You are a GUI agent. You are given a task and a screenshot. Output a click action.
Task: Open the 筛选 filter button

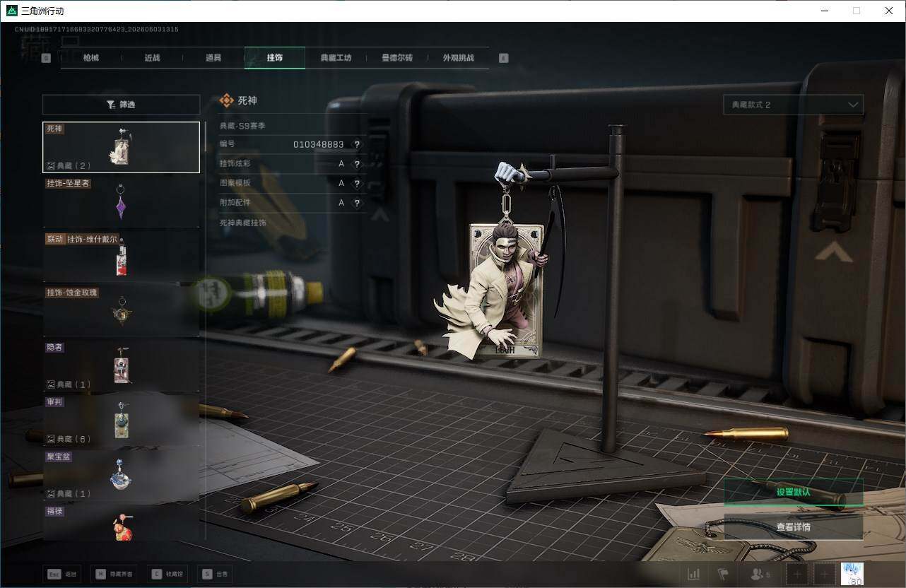tap(121, 105)
